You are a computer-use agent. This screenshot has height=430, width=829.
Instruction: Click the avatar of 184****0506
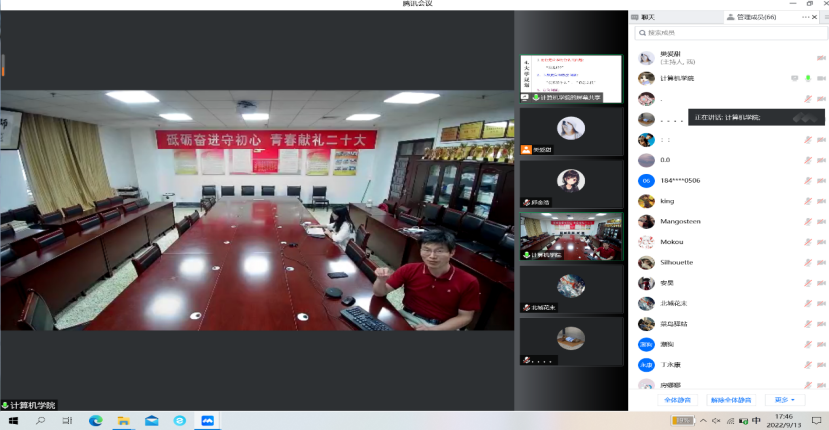(x=646, y=180)
